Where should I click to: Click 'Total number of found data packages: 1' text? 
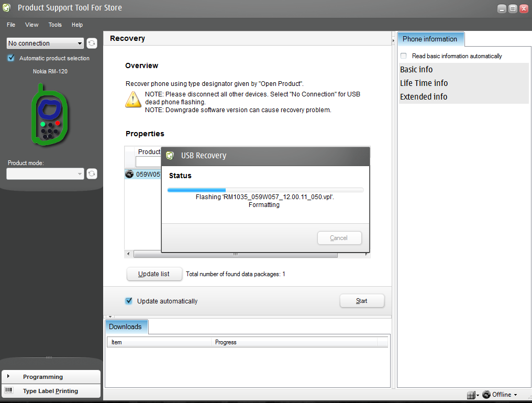[236, 274]
